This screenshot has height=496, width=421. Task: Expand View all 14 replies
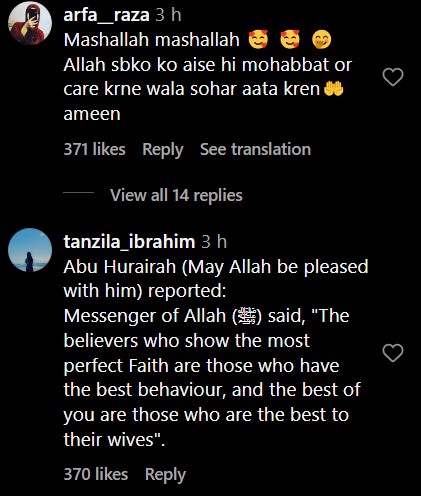(176, 195)
